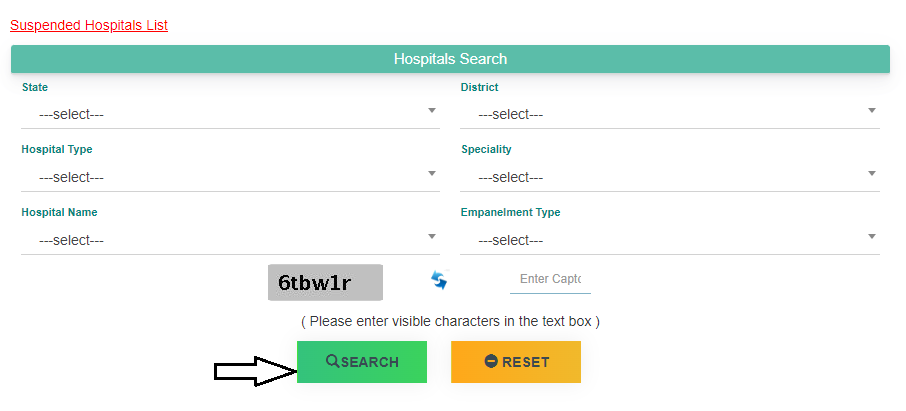Click the magnifier icon on Search button

333,361
